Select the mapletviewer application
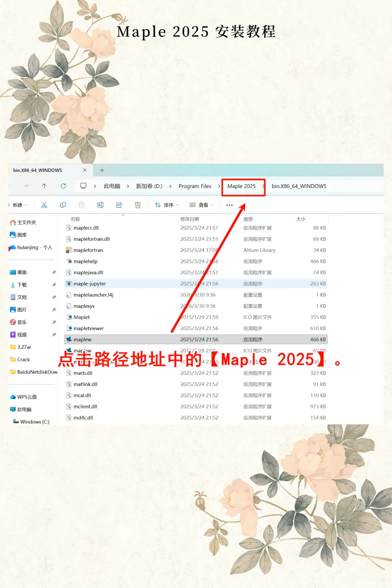The image size is (392, 588). point(196,328)
